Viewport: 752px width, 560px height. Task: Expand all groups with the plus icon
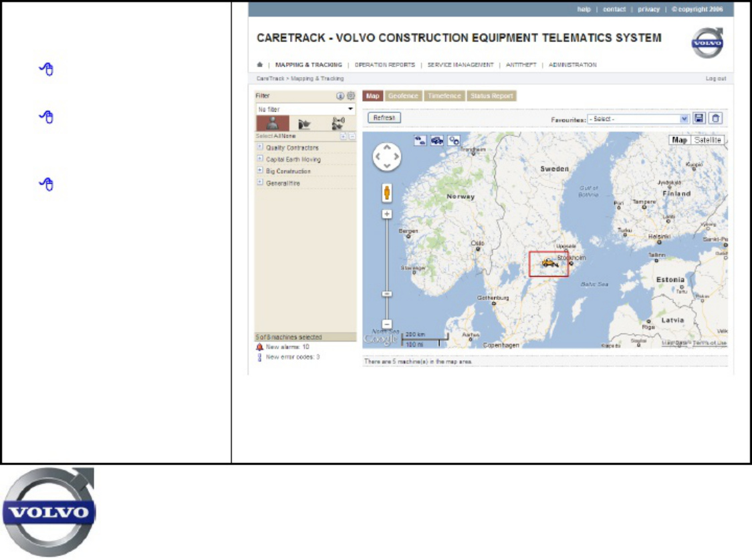(344, 136)
